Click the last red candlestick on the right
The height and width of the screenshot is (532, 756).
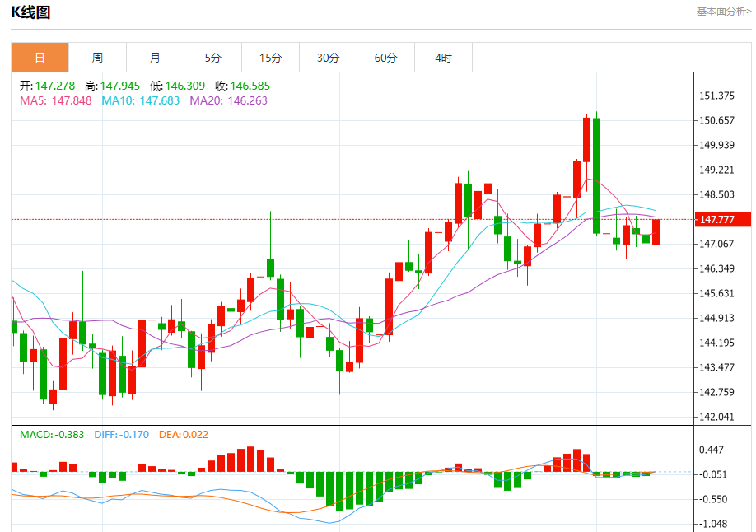pyautogui.click(x=656, y=232)
